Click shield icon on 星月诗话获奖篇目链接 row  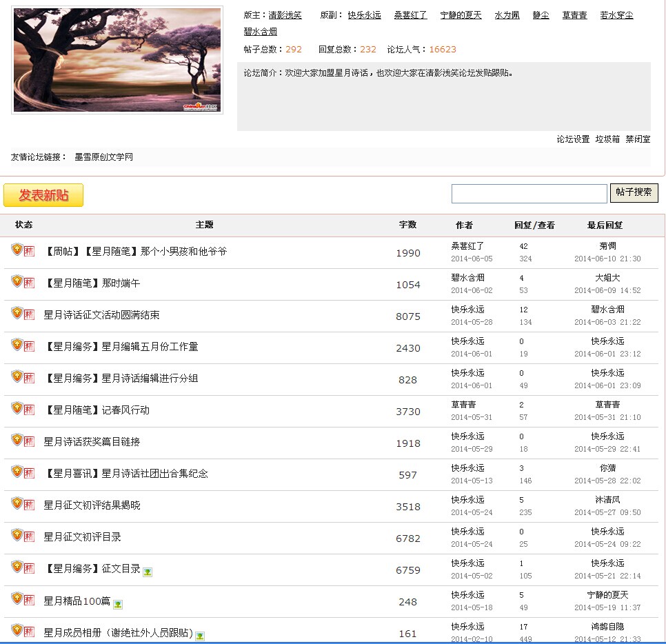(17, 439)
